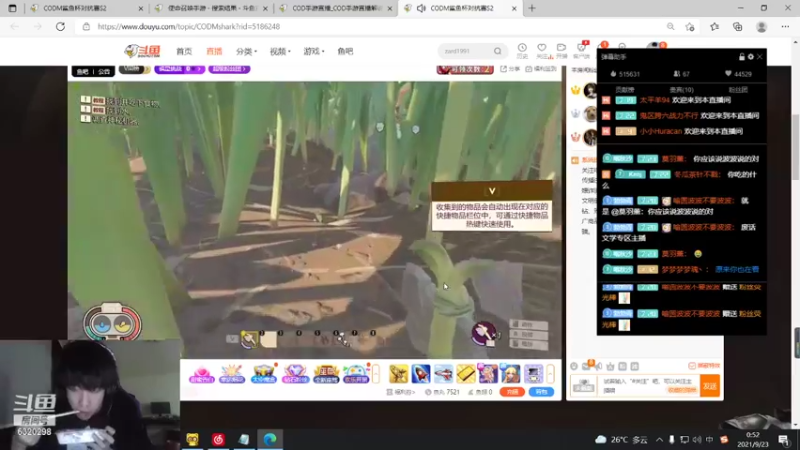Screen dimensions: 800x450
Task: Switch to the COD手游直播 browser tab
Action: 337,8
